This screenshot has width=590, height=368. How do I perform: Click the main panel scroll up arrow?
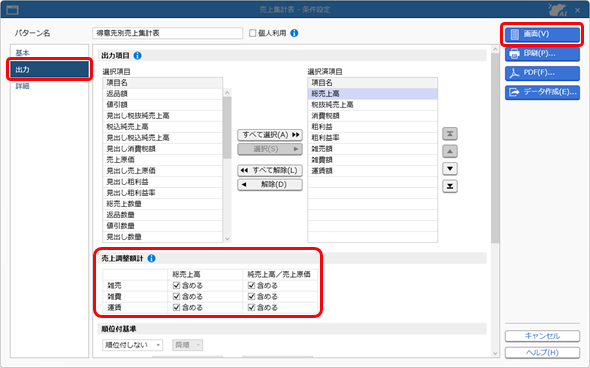(x=495, y=49)
